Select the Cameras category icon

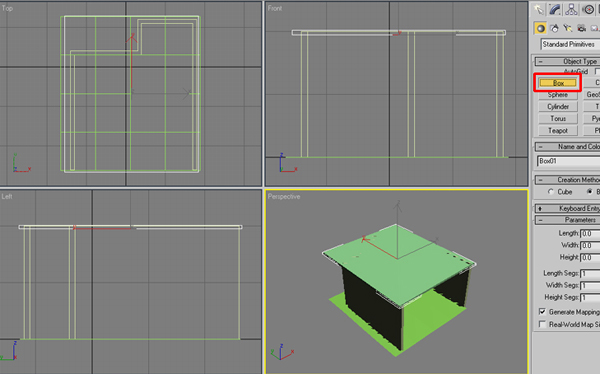tap(582, 28)
